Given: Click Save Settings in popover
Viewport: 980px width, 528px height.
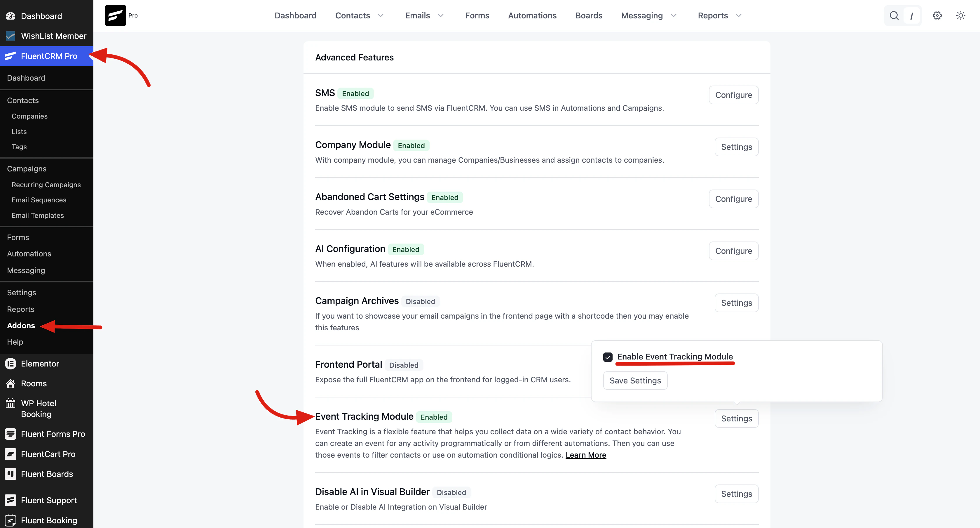Looking at the screenshot, I should point(635,381).
